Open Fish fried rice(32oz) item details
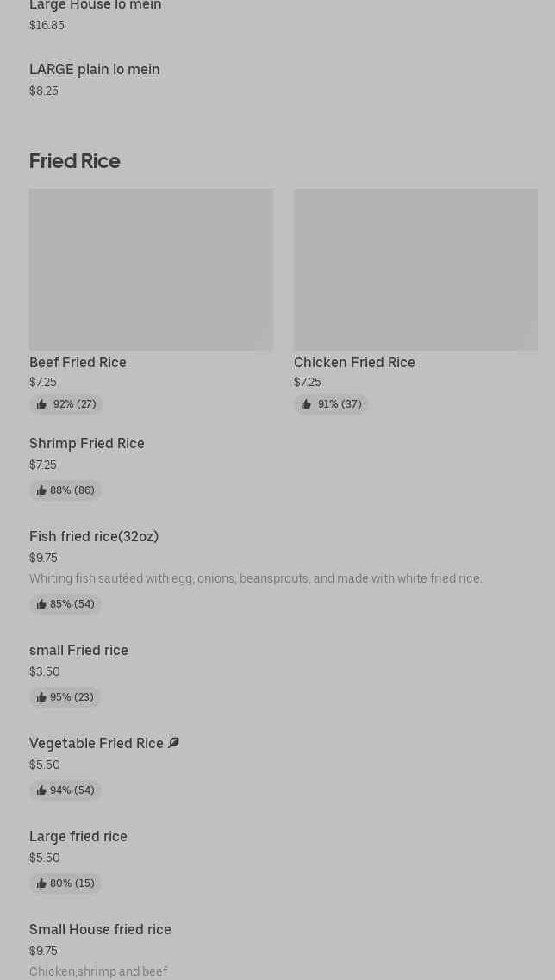 (x=94, y=537)
